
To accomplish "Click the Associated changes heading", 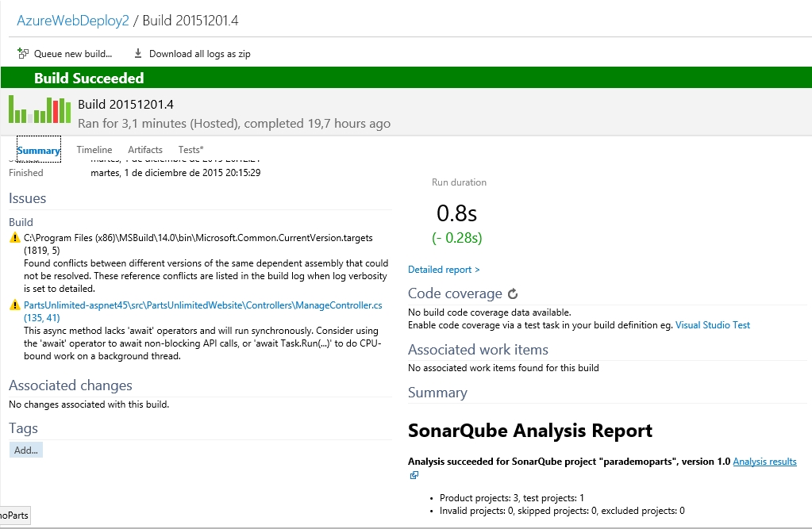I will pyautogui.click(x=71, y=385).
